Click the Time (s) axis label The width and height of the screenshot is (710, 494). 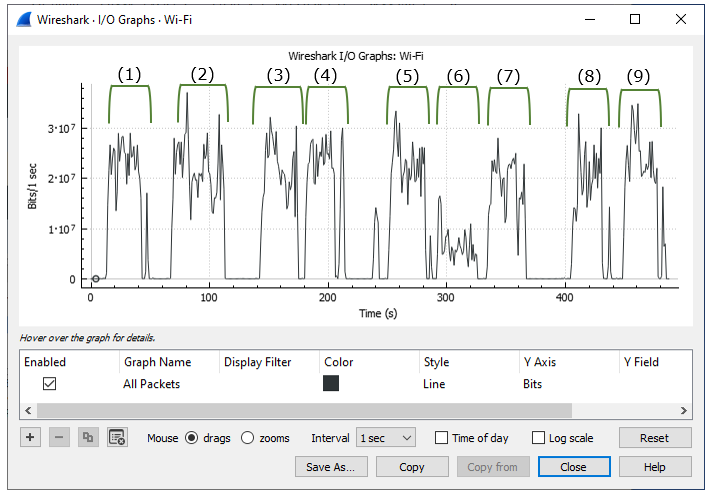[x=378, y=313]
